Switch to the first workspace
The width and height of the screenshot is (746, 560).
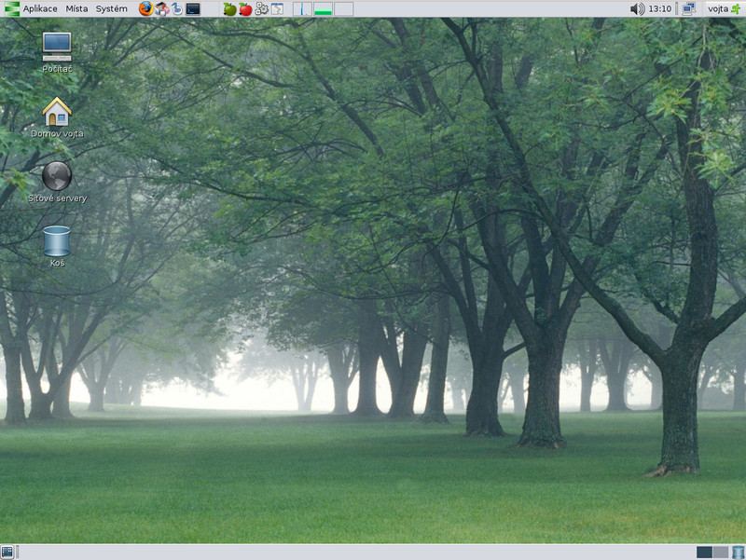tap(704, 552)
